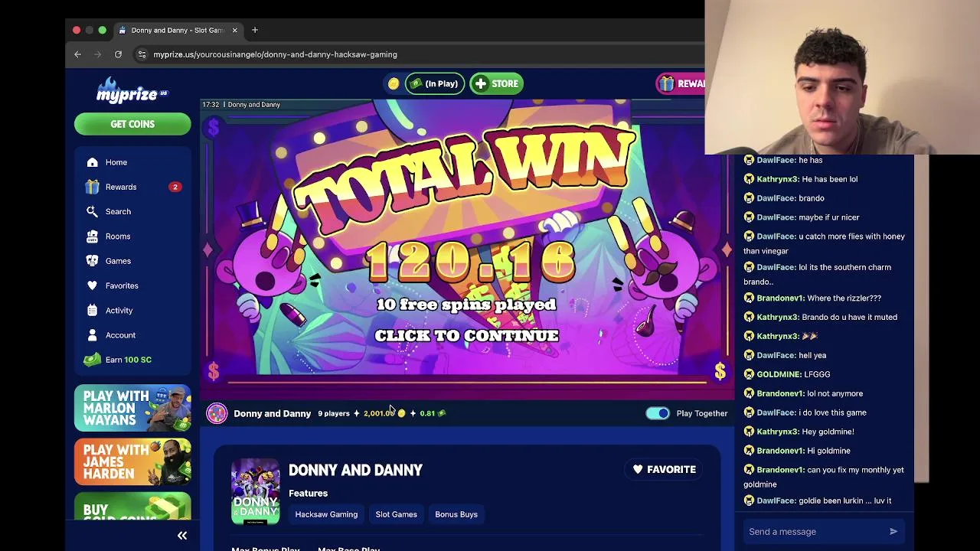The image size is (980, 551).
Task: Click CLICK TO CONTINUE in game
Action: click(x=466, y=336)
